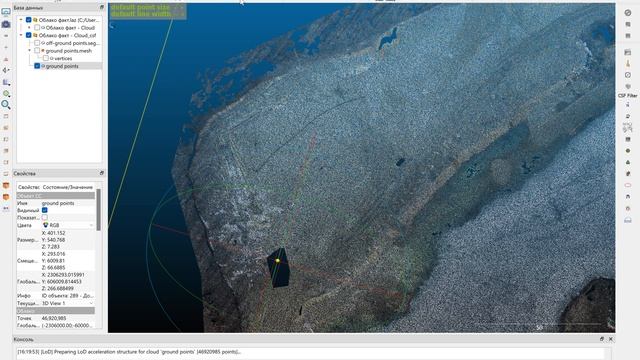Click the console LoD log message
Screen dimensions: 640x360
[x=129, y=351]
